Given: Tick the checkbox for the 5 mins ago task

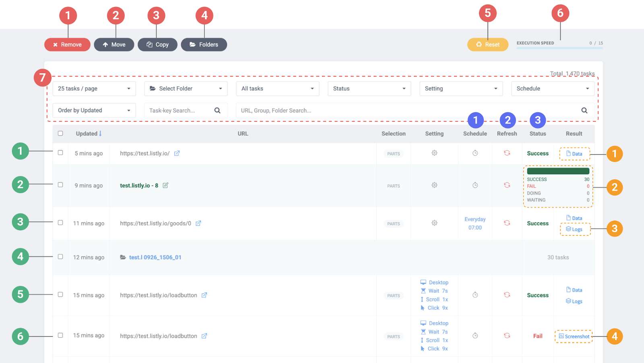Looking at the screenshot, I should [x=60, y=153].
